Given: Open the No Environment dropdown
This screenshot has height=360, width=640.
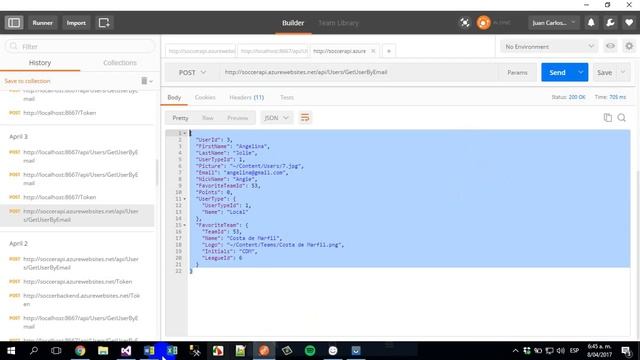Looking at the screenshot, I should (x=549, y=47).
